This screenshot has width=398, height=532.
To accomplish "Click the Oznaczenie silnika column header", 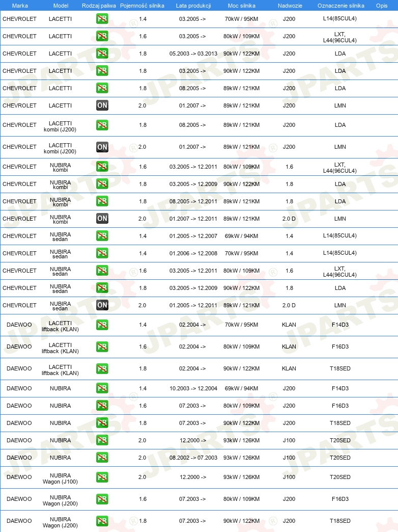I will pos(340,6).
